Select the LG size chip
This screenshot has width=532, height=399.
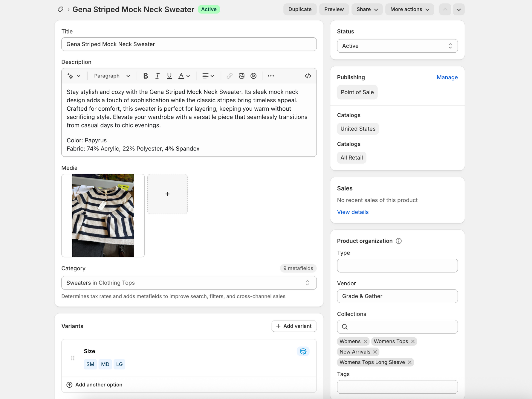click(x=119, y=364)
